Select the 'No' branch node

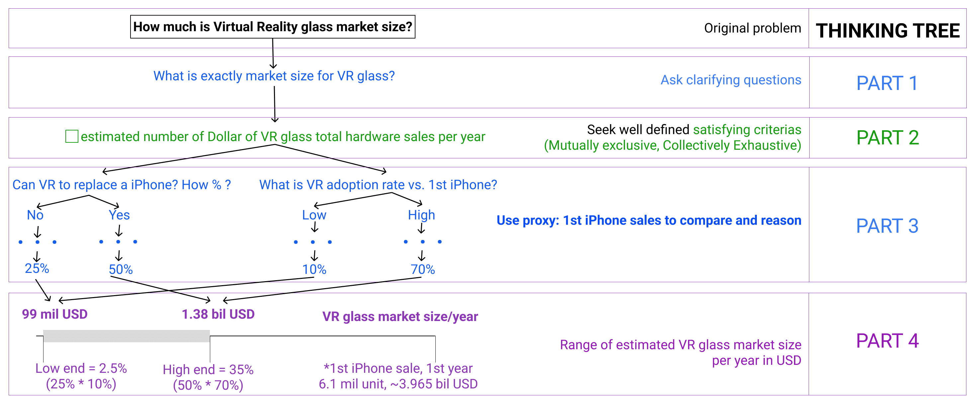[x=35, y=215]
